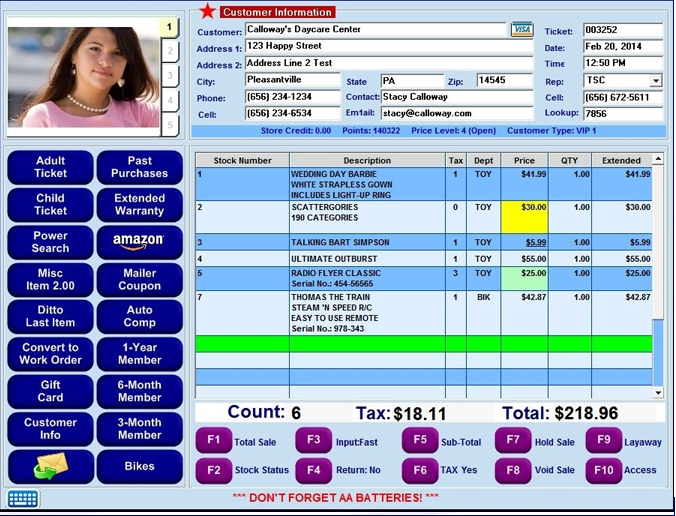Viewport: 676px width, 516px height.
Task: Click the F8 Void Sale key
Action: pos(513,470)
